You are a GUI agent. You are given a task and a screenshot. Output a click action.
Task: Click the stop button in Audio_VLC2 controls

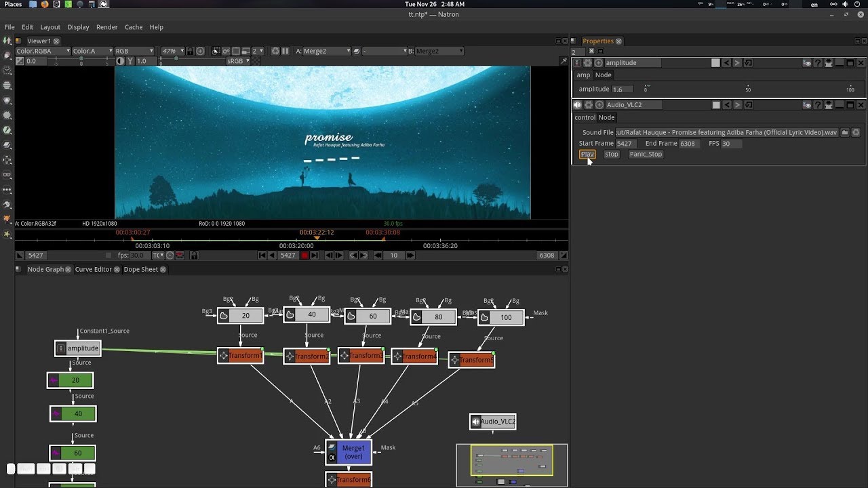click(612, 154)
